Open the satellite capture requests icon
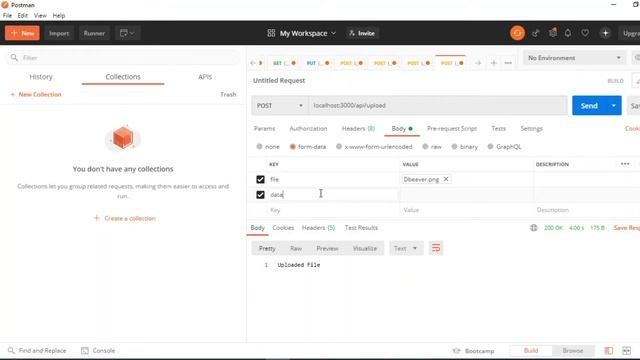The width and height of the screenshot is (640, 360). tap(536, 33)
